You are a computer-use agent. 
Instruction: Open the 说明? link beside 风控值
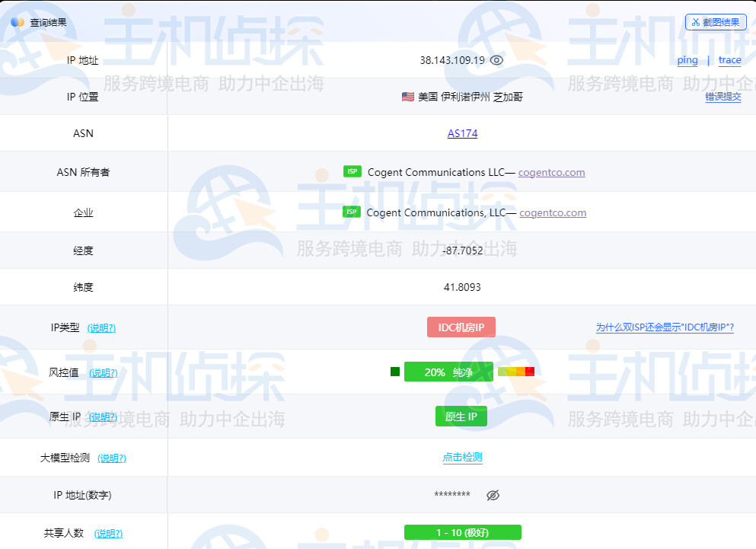click(104, 373)
